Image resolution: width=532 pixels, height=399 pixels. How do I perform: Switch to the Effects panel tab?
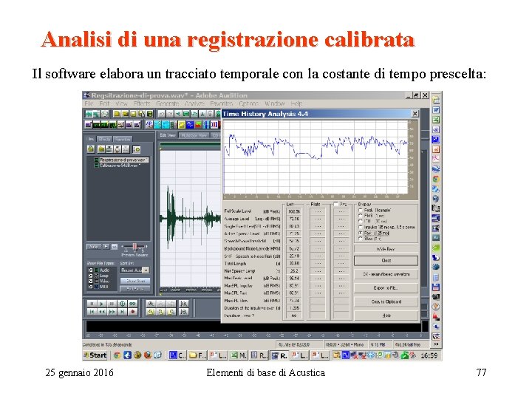(x=104, y=139)
